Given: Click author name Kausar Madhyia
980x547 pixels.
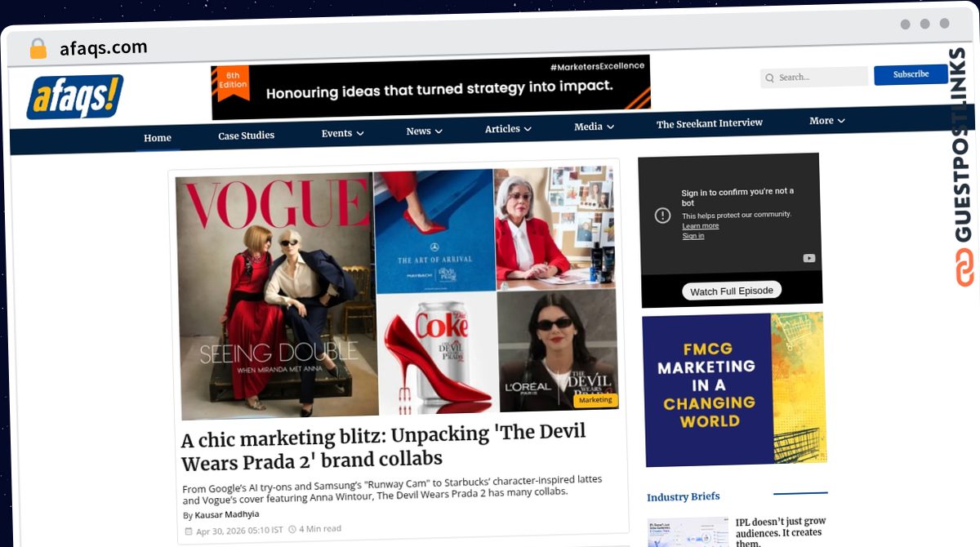Looking at the screenshot, I should point(227,514).
